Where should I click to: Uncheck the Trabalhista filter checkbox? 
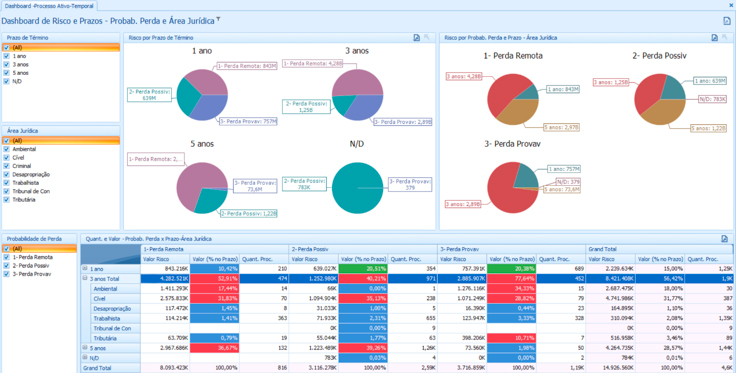pyautogui.click(x=7, y=183)
